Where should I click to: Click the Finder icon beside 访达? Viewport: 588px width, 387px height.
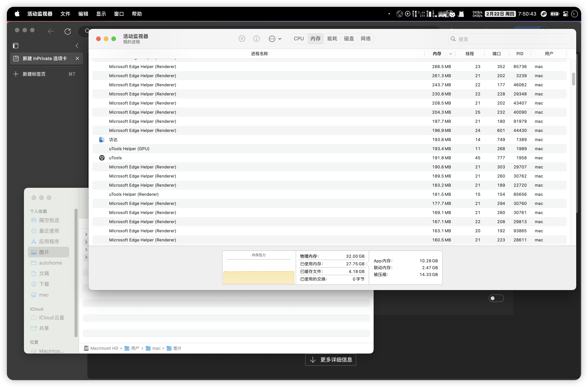click(101, 140)
